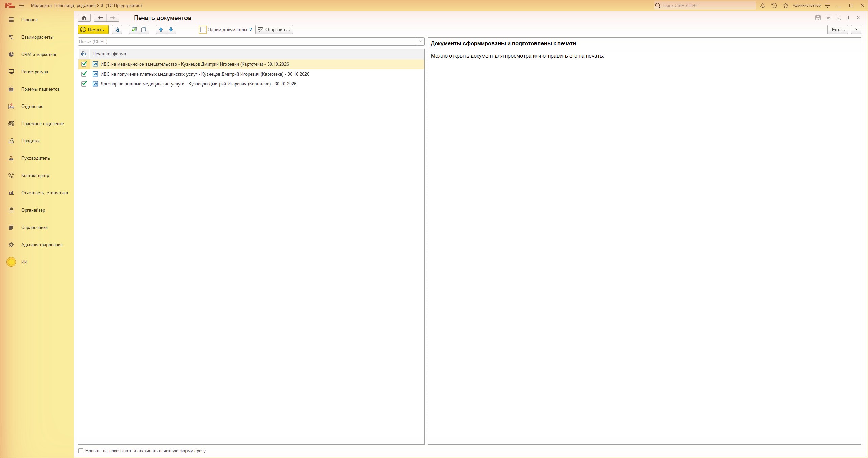The width and height of the screenshot is (868, 458).
Task: Select the row ИДС на получение платных медицинских услуг
Action: tap(251, 74)
